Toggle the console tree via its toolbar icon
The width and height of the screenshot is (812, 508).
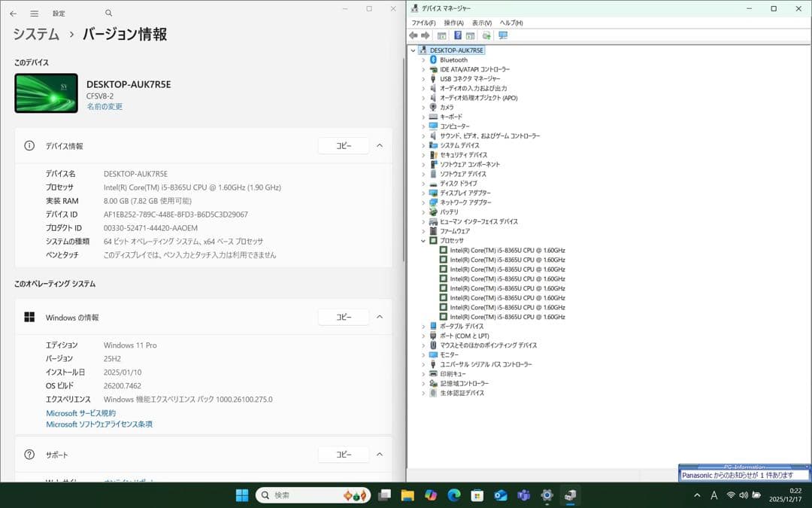441,35
